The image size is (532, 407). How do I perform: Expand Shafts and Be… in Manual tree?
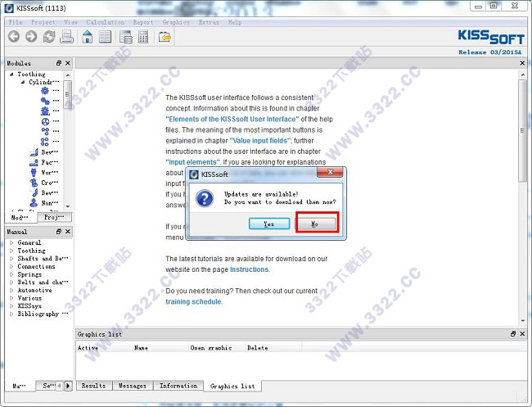[x=11, y=259]
